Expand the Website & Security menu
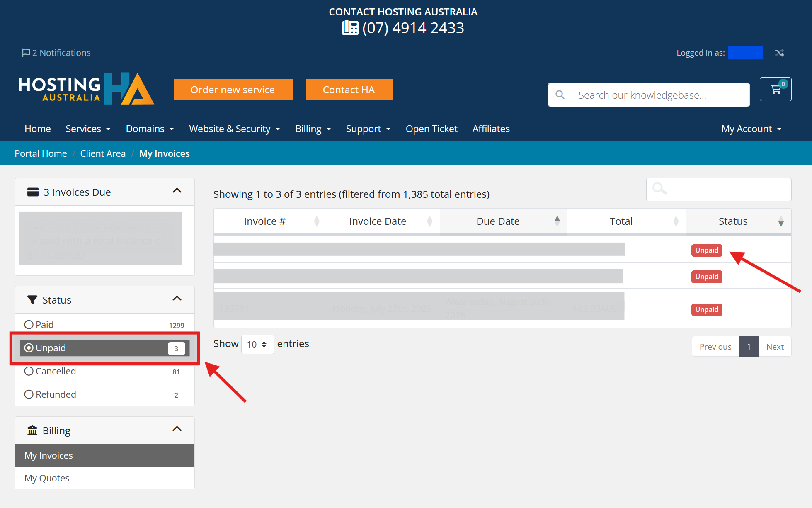The width and height of the screenshot is (812, 508). coord(235,129)
